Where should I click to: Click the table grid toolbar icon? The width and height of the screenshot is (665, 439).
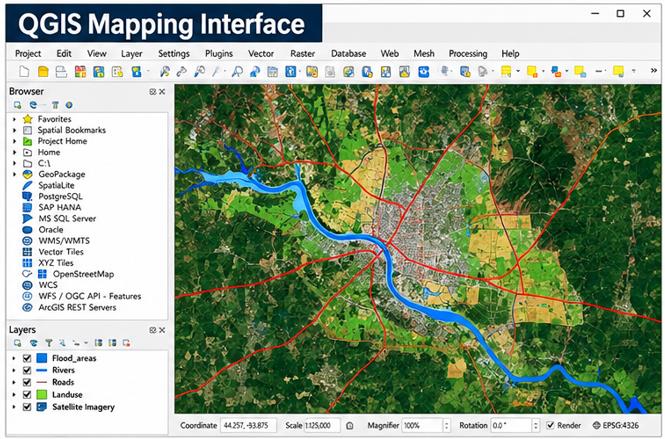tap(272, 71)
